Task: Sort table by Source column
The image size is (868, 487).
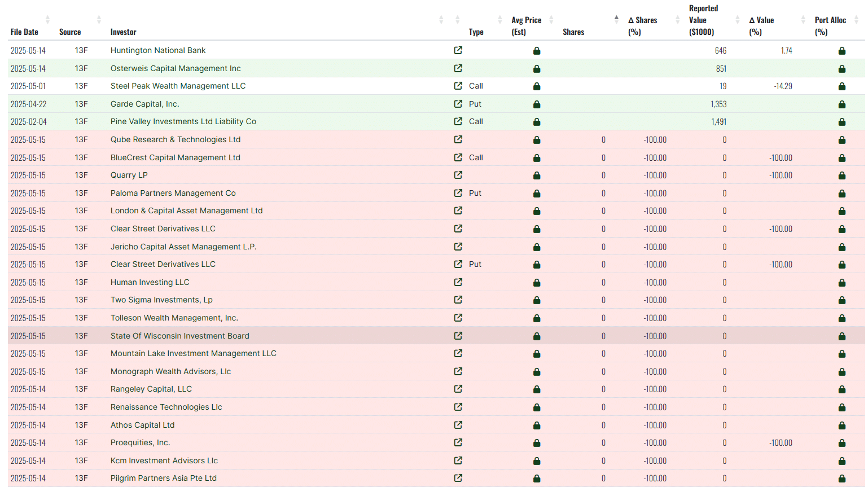Action: point(99,20)
